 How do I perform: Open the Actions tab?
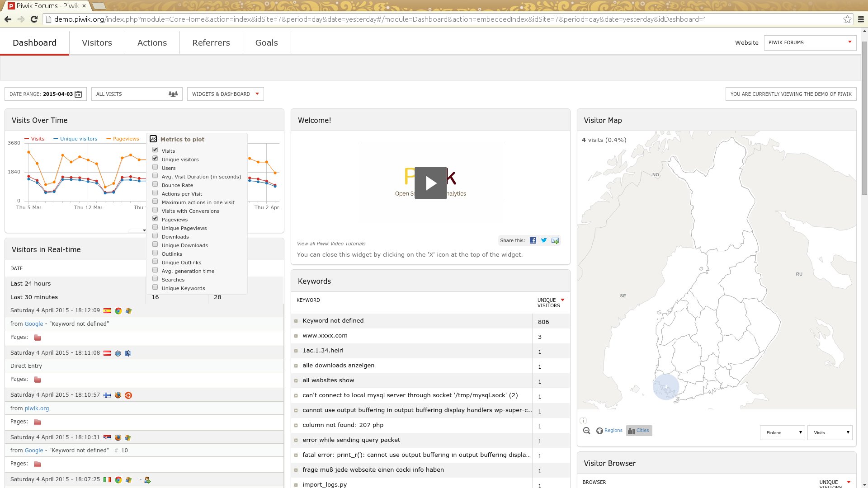click(x=152, y=43)
